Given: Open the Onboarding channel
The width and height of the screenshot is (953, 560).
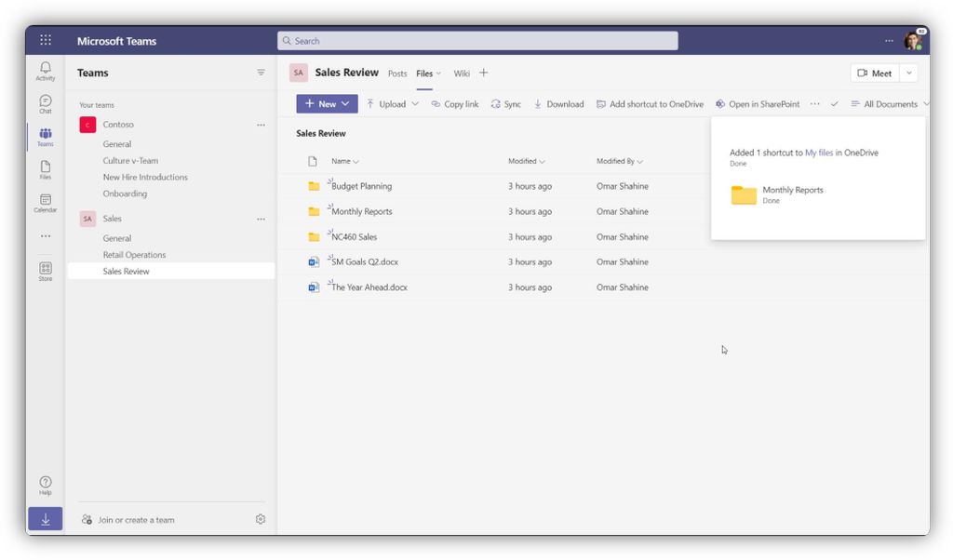Looking at the screenshot, I should pyautogui.click(x=125, y=193).
